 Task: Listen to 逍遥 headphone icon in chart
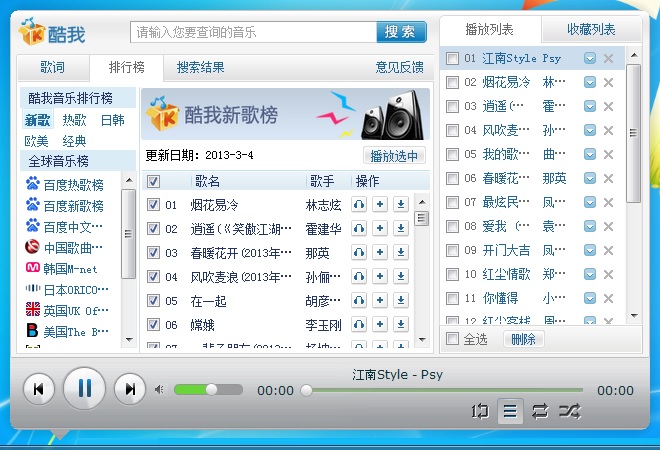tap(359, 229)
